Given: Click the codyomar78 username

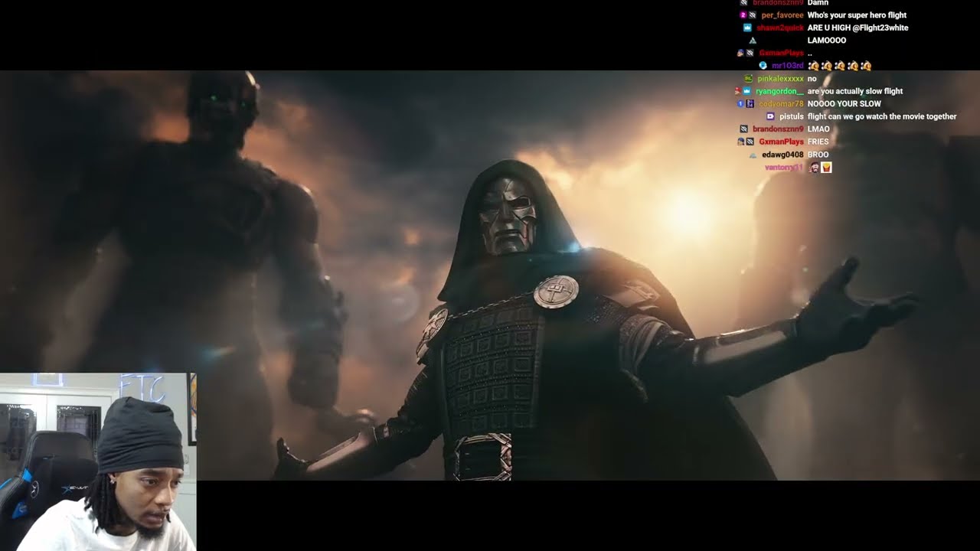Looking at the screenshot, I should point(781,103).
